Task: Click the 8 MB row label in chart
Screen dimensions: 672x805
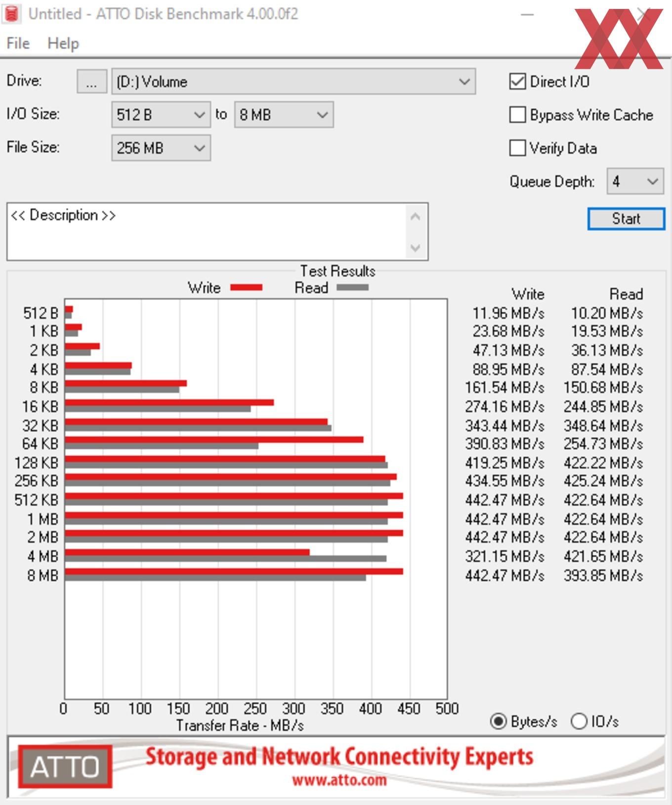Action: coord(43,576)
